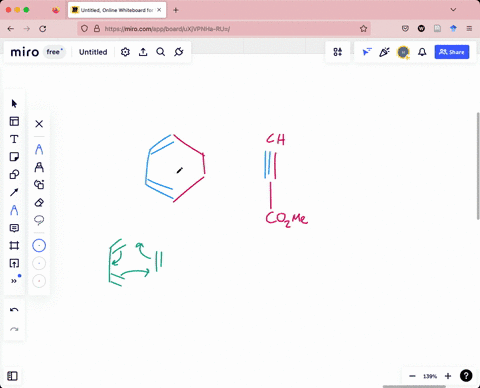Viewport: 480px width, 388px height.
Task: Pick the first blue pen color preset
Action: 39,246
